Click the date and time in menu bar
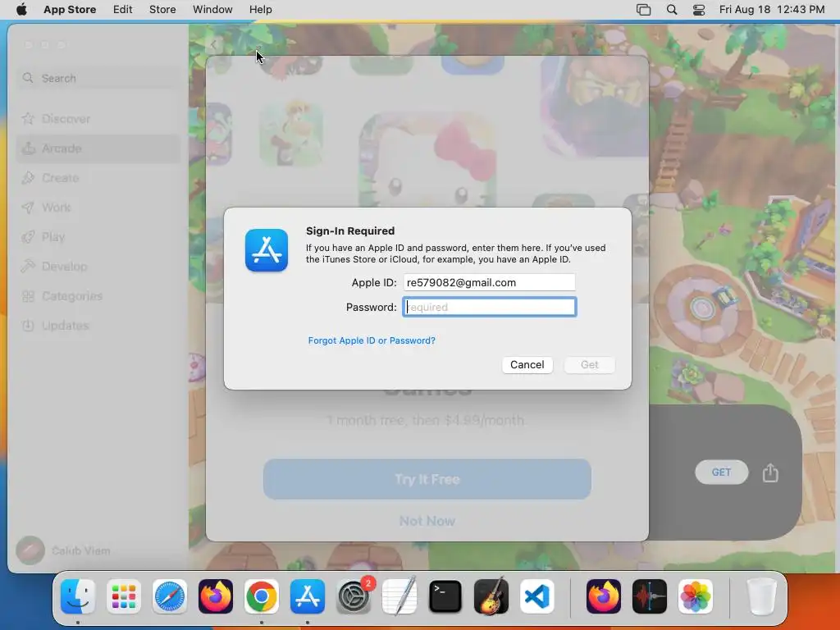Viewport: 840px width, 630px height. point(771,10)
